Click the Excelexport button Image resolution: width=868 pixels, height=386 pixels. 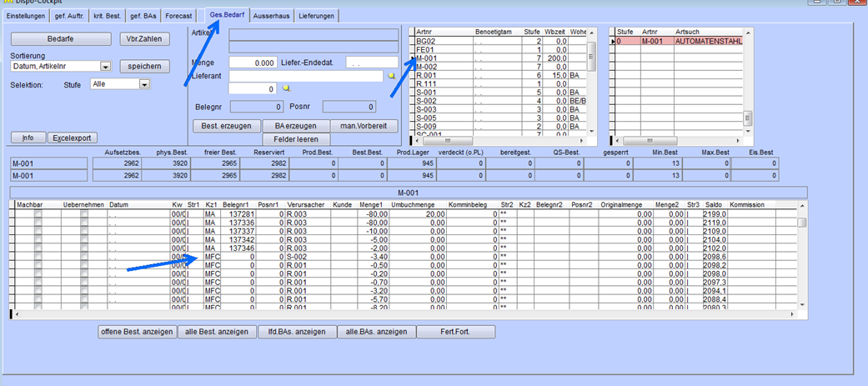coord(72,138)
